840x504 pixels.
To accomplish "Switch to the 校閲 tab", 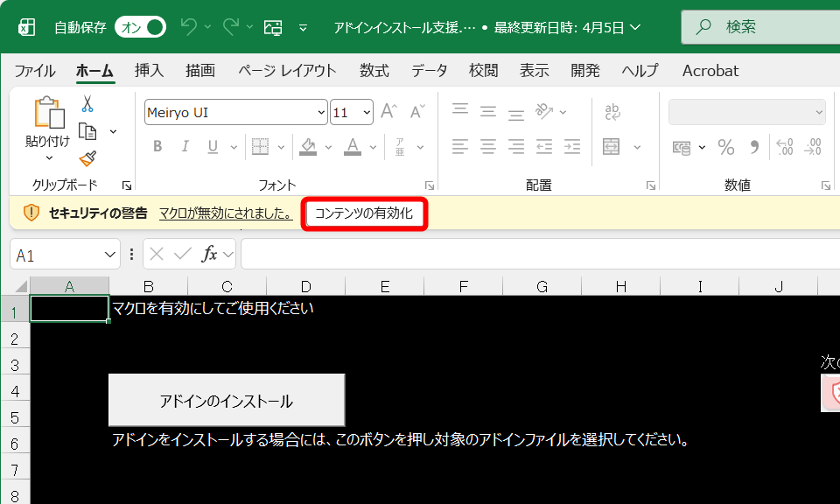I will (483, 71).
